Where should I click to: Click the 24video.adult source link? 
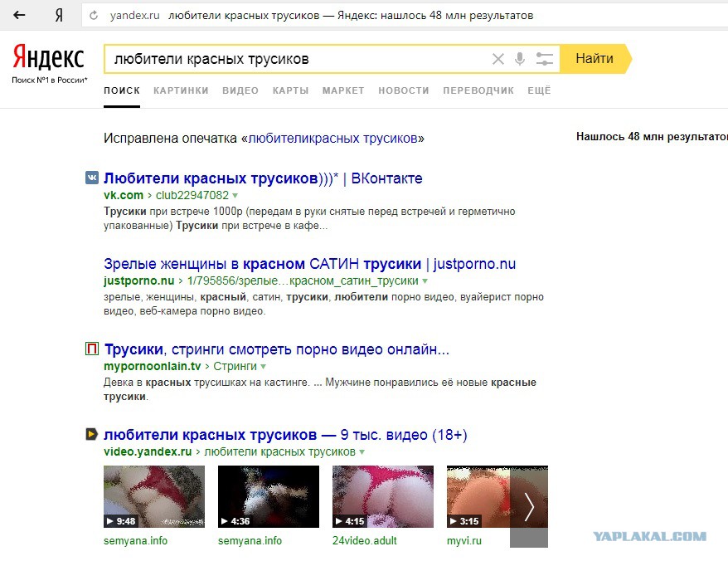coord(365,541)
